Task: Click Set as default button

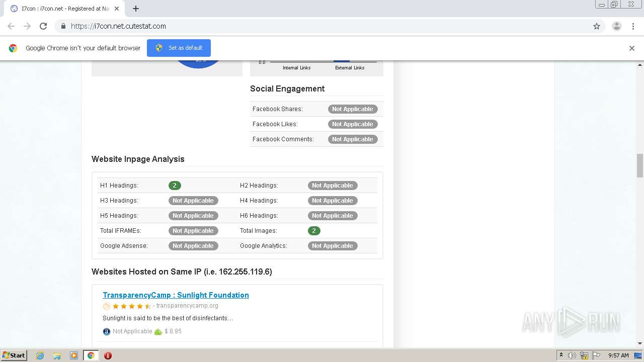Action: click(179, 48)
